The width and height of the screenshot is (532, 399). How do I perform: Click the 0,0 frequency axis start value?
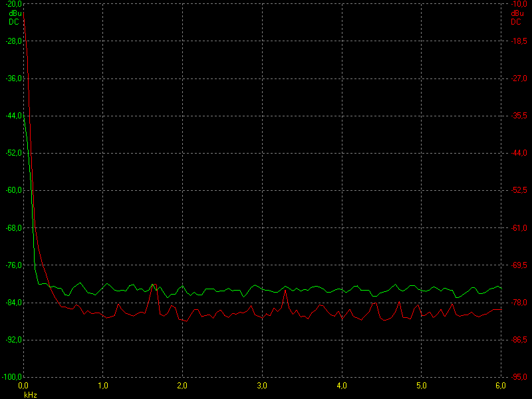pos(23,386)
